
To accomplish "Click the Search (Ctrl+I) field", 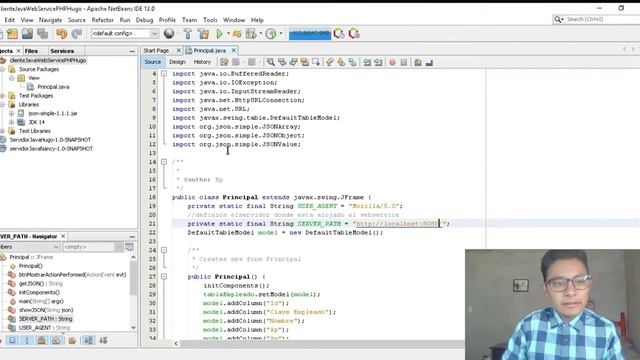I will [x=596, y=19].
